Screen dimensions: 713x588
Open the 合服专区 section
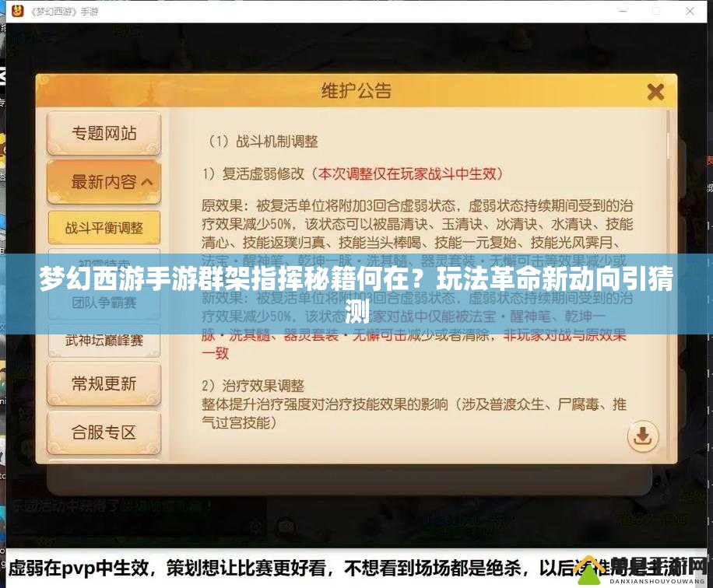click(x=104, y=432)
